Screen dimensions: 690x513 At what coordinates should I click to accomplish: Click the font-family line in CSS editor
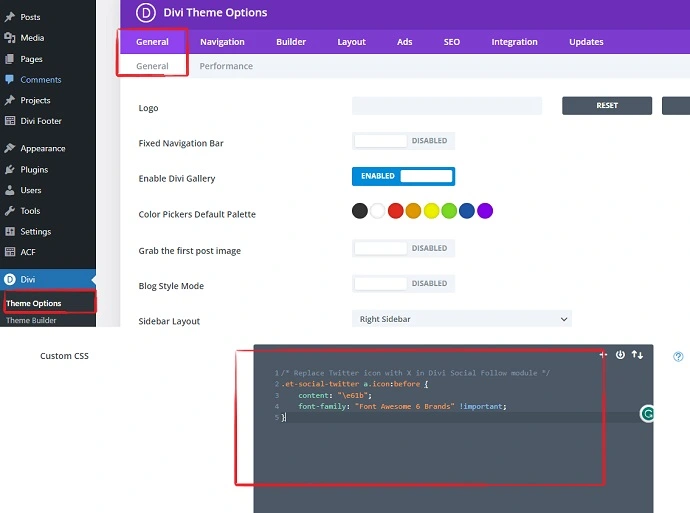click(x=402, y=407)
